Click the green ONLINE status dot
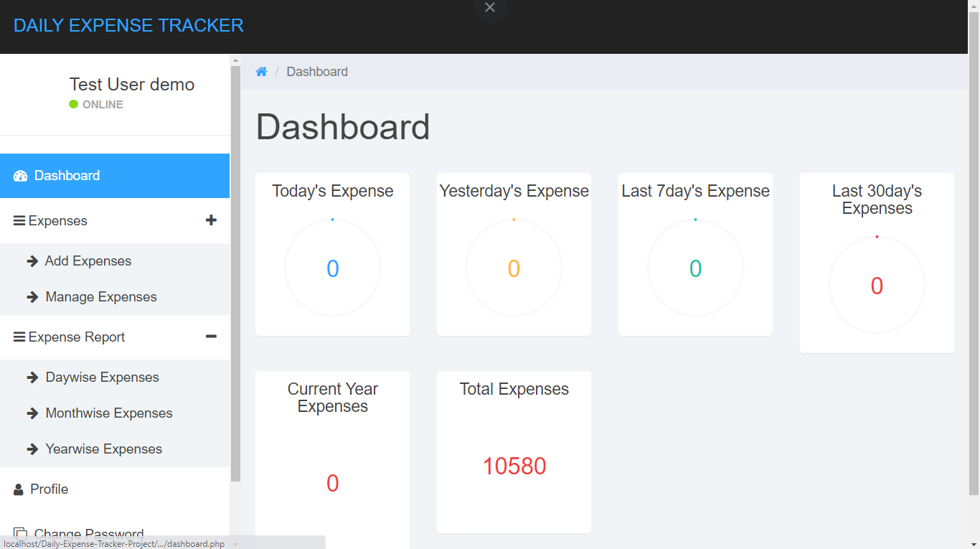Viewport: 980px width, 549px height. 72,104
